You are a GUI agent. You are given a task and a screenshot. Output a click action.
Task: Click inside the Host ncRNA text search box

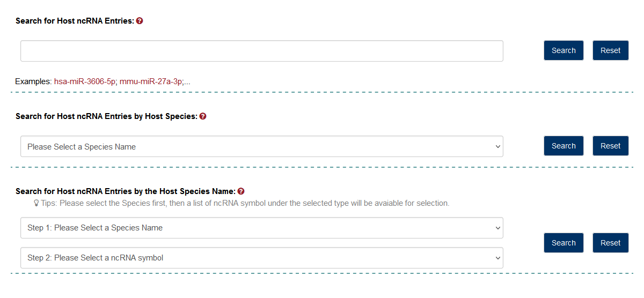click(261, 51)
